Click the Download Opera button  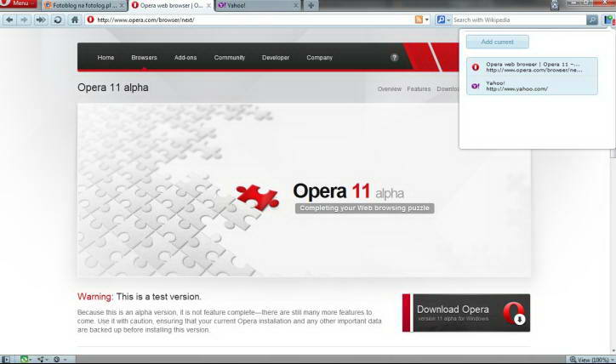click(x=466, y=313)
